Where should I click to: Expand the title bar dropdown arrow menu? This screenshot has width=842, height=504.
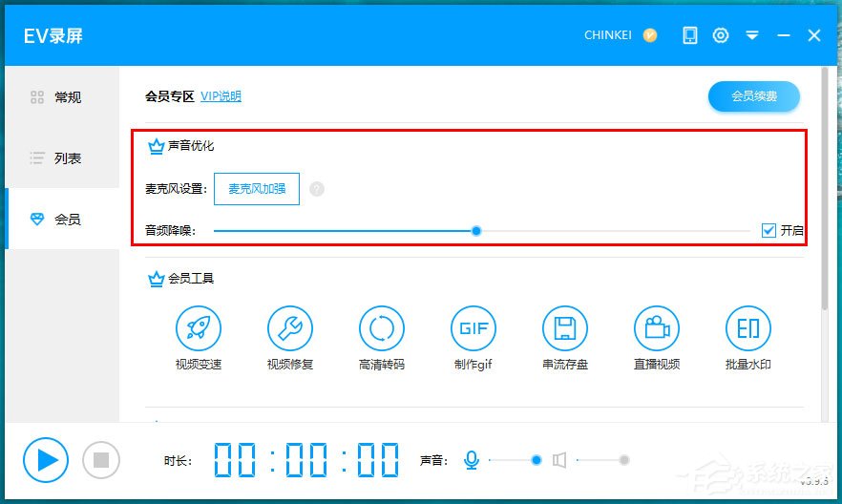752,35
